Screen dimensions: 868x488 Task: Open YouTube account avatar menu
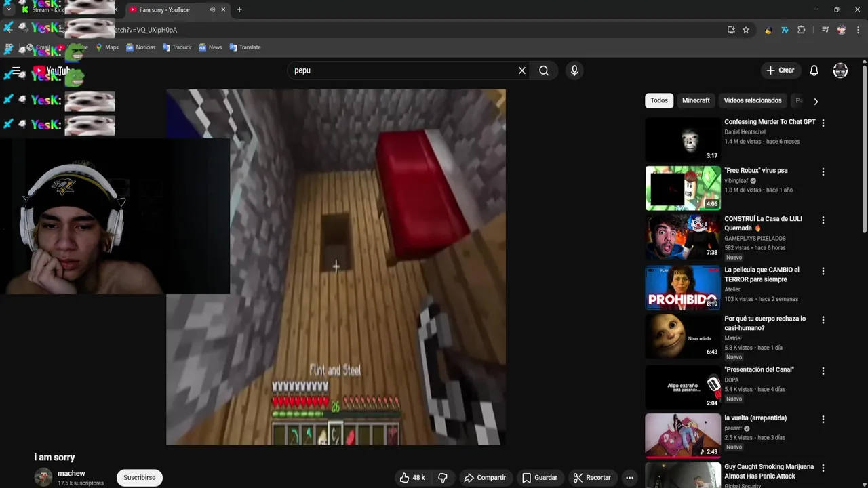(840, 70)
